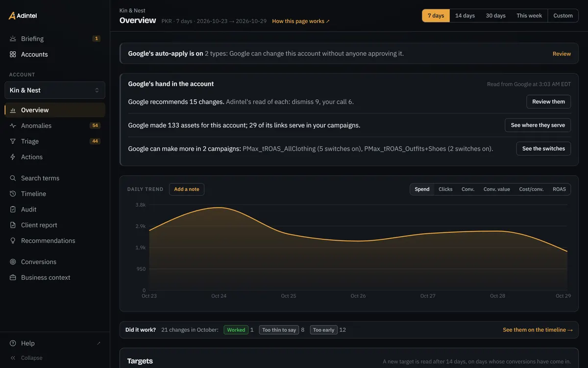588x368 pixels.
Task: Click the Too early badge
Action: click(323, 330)
